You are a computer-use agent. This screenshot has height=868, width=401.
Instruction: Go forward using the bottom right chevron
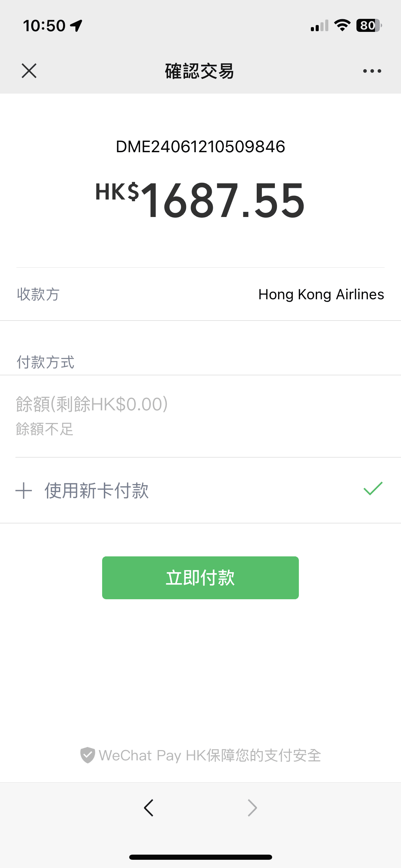[252, 808]
